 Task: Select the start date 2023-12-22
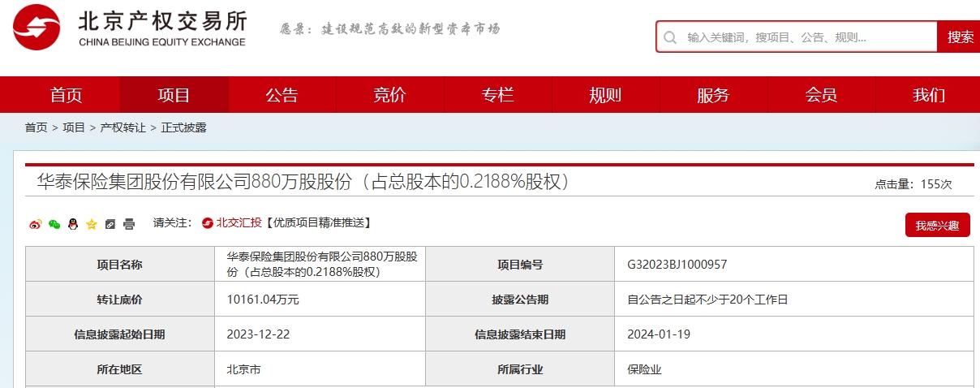pyautogui.click(x=258, y=334)
